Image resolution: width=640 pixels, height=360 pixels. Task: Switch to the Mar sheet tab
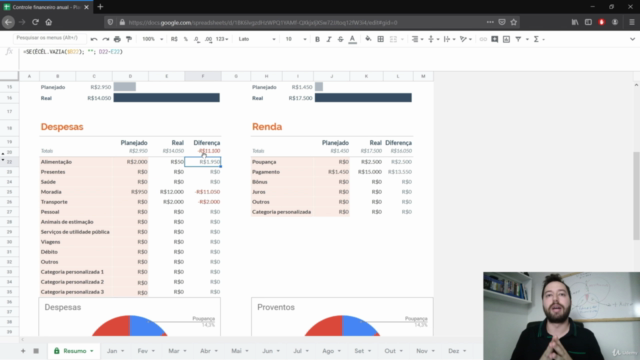coord(177,351)
